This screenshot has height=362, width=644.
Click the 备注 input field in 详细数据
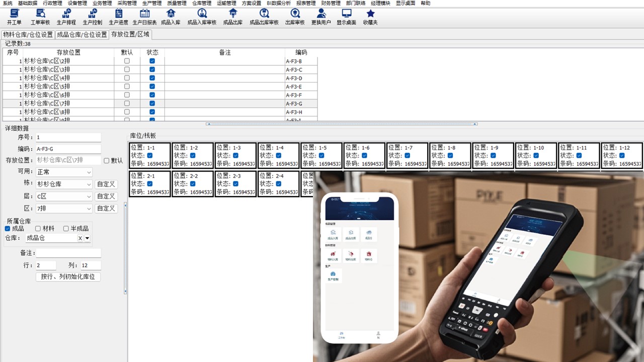coord(68,253)
